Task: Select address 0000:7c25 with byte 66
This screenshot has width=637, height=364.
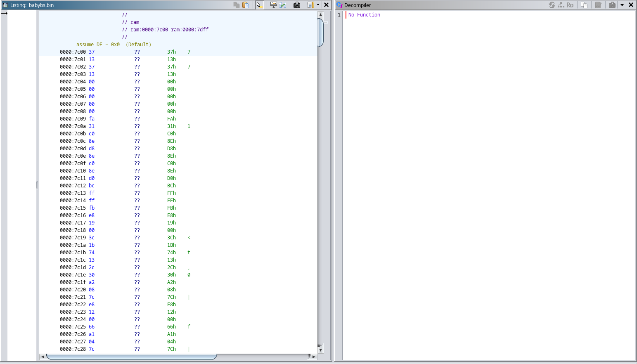Action: pyautogui.click(x=73, y=327)
